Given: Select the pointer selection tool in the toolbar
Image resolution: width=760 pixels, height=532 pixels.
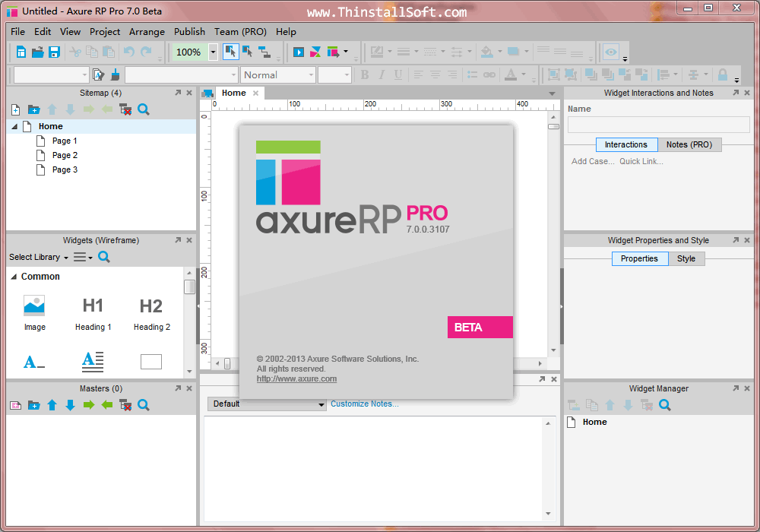Looking at the screenshot, I should pyautogui.click(x=231, y=52).
